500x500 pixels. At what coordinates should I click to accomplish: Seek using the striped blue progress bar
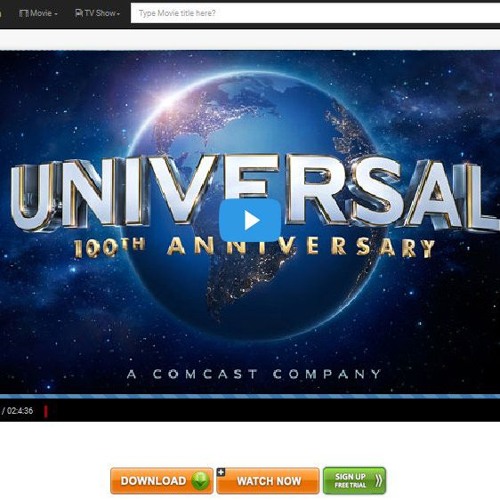pyautogui.click(x=250, y=396)
